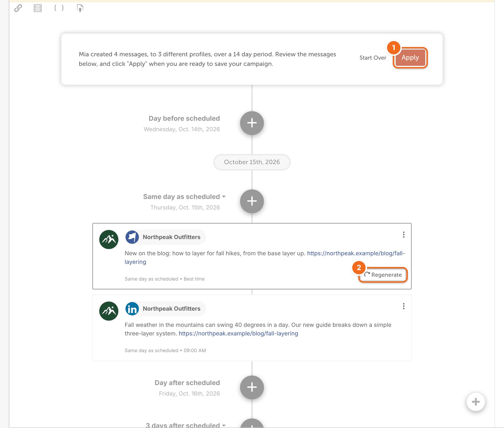Screen dimensions: 504x428
Task: Click the Wednesday, Oct. 14th, 2026 date text
Action: pos(182,129)
